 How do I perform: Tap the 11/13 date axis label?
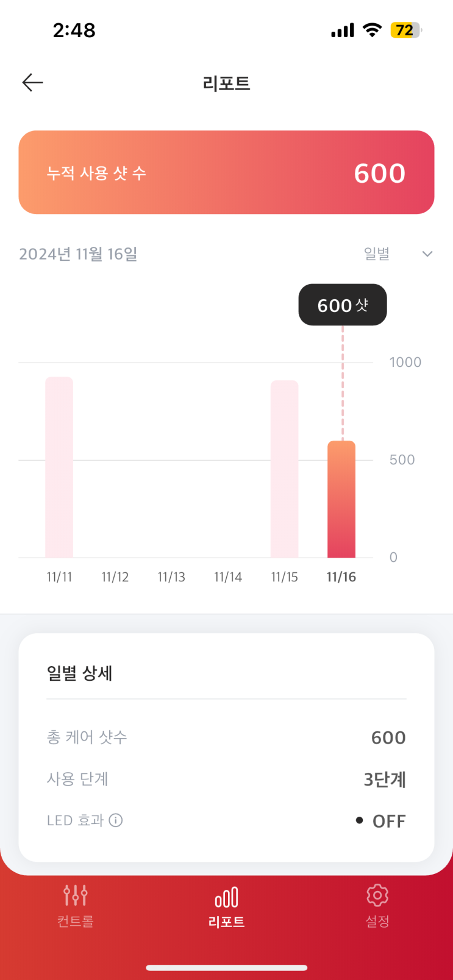tap(171, 577)
